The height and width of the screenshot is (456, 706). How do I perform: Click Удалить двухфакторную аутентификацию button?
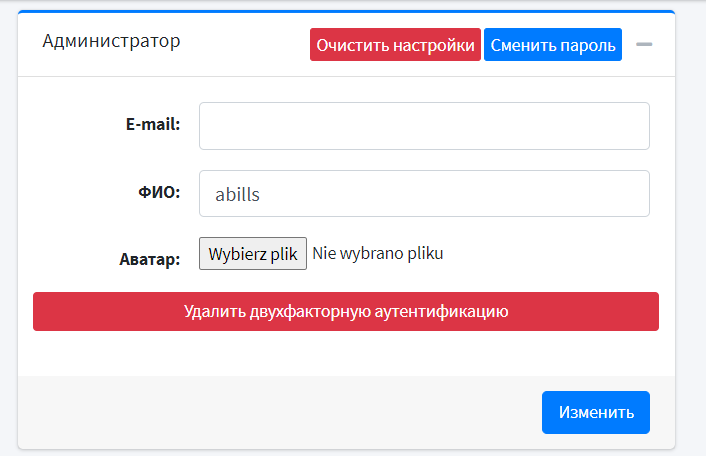point(346,312)
